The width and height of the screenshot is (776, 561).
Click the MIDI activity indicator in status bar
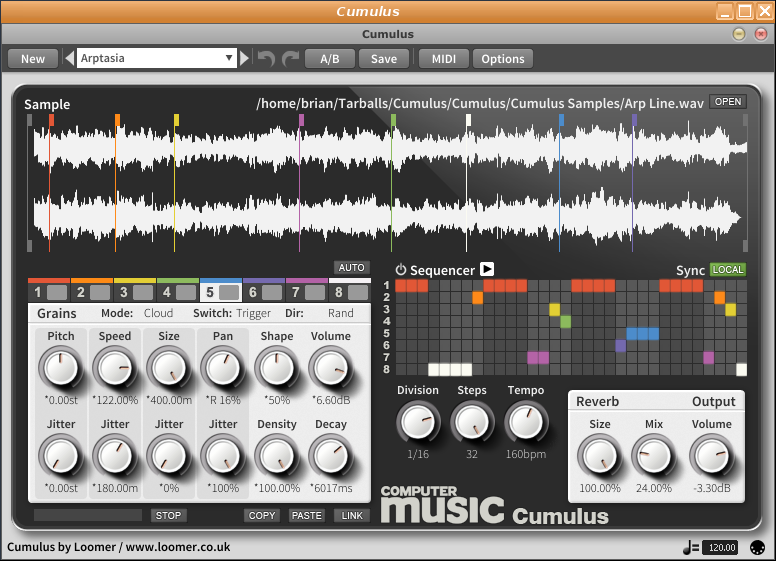(757, 547)
